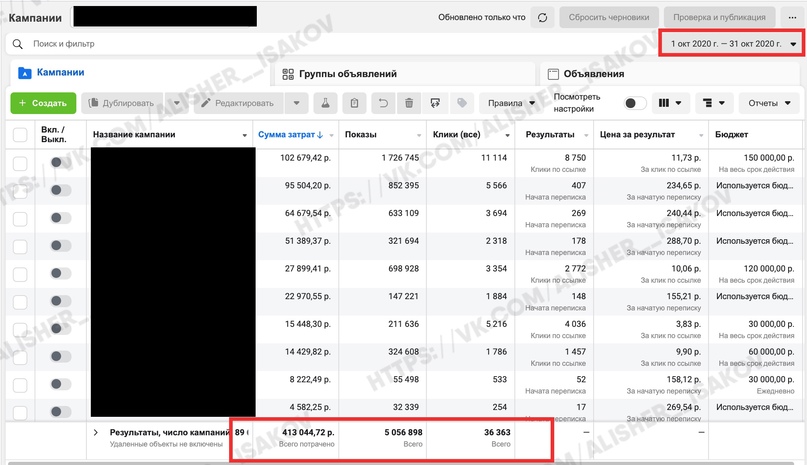Image resolution: width=807 pixels, height=465 pixels.
Task: Click the 150 000,00 р. budget cell
Action: coord(768,158)
